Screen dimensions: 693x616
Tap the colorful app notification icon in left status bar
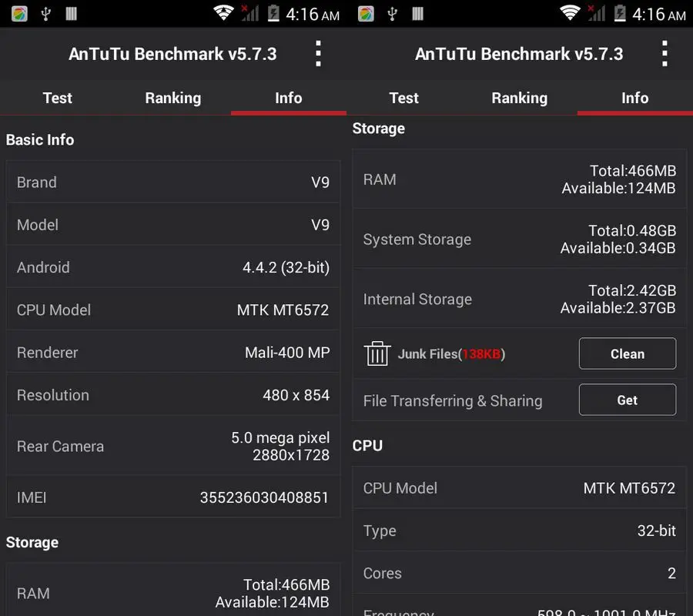tap(19, 14)
